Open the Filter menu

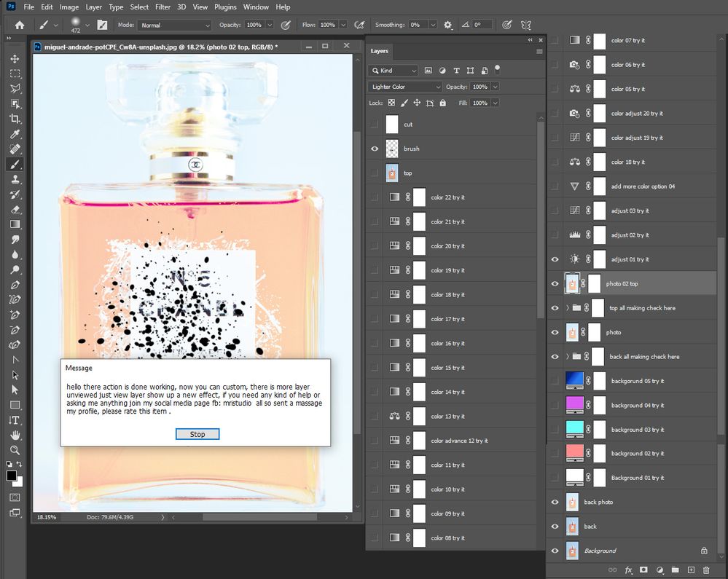pyautogui.click(x=163, y=7)
